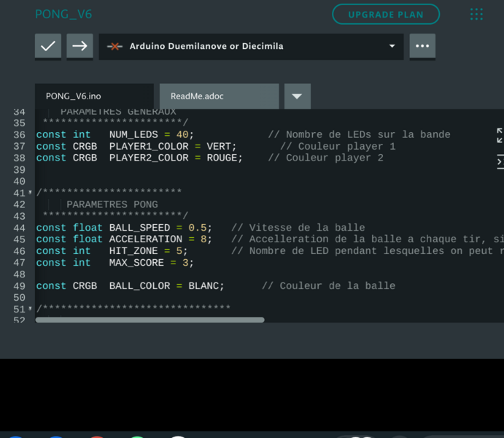Place cursor on the NUM_LEDS value 40
The height and width of the screenshot is (438, 504).
pyautogui.click(x=182, y=134)
